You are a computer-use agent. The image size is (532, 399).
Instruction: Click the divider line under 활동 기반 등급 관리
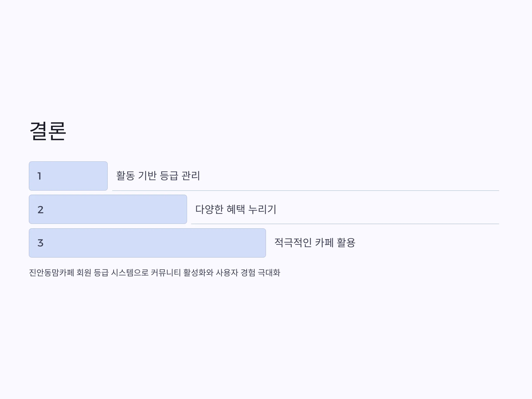point(305,190)
